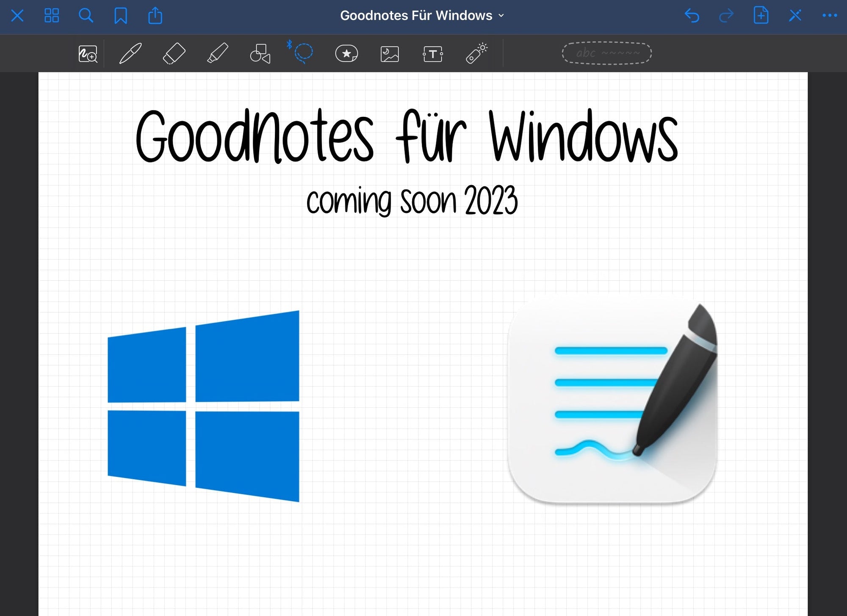Screen dimensions: 847x616
Task: Open the Text tool
Action: tap(432, 53)
